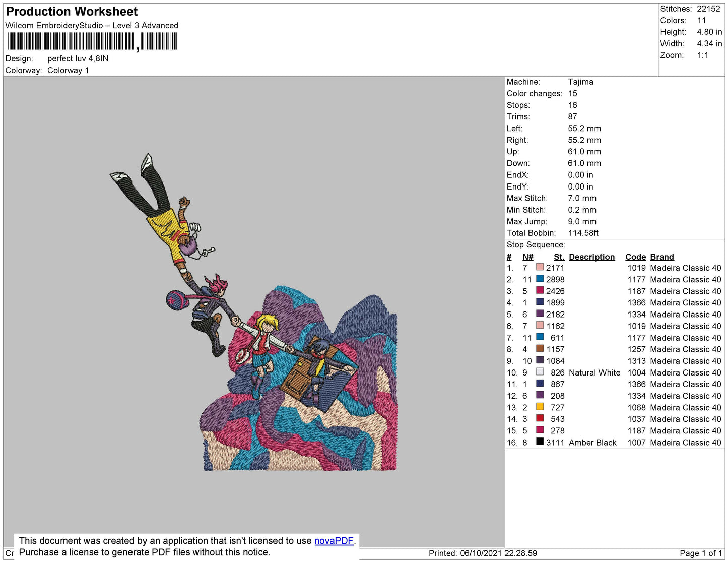The width and height of the screenshot is (728, 563).
Task: Select the brown swatch in stop 8
Action: pyautogui.click(x=540, y=349)
